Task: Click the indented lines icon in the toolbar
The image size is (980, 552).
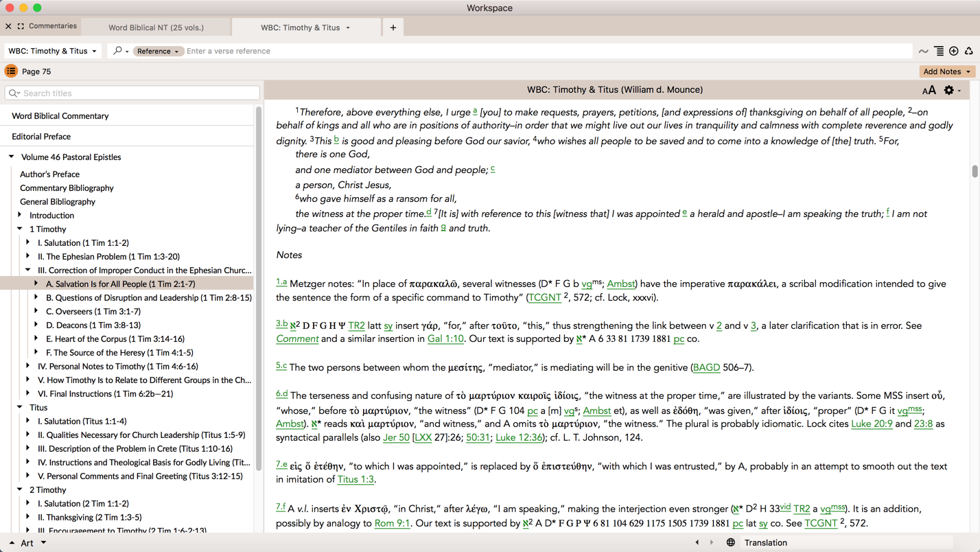Action: point(939,51)
